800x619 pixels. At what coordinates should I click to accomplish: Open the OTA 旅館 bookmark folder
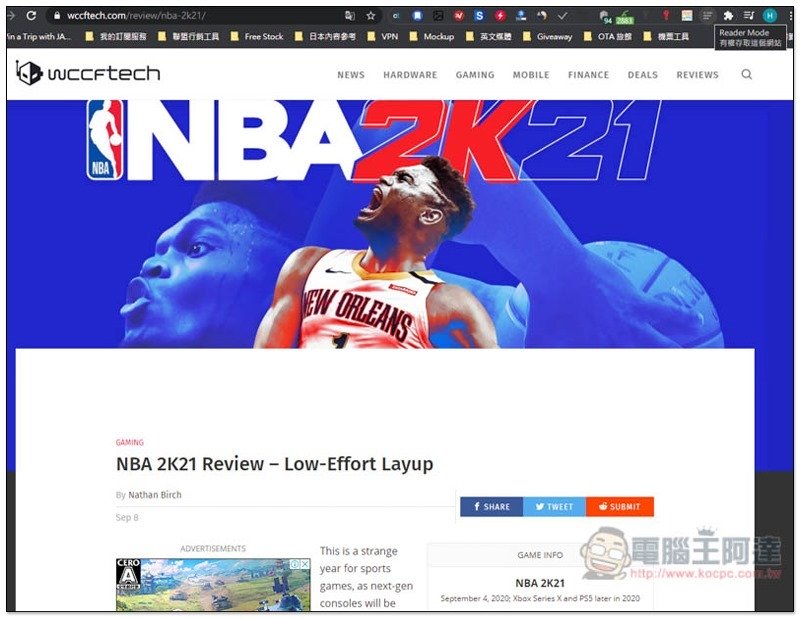(x=608, y=37)
